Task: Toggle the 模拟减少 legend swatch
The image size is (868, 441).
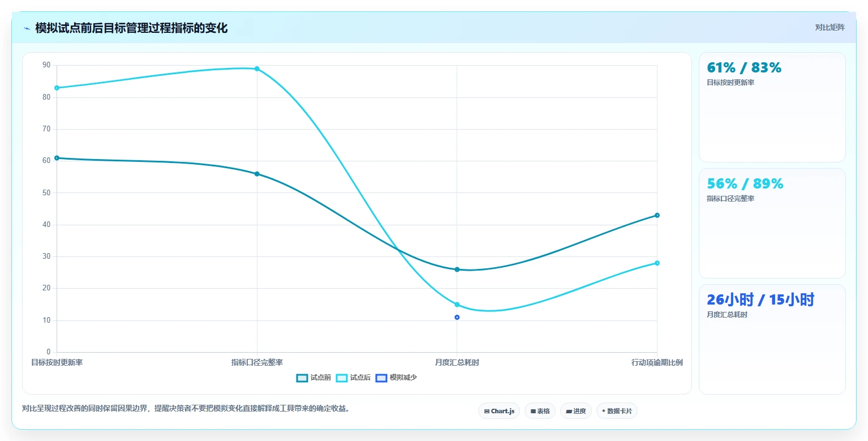Action: pyautogui.click(x=381, y=378)
